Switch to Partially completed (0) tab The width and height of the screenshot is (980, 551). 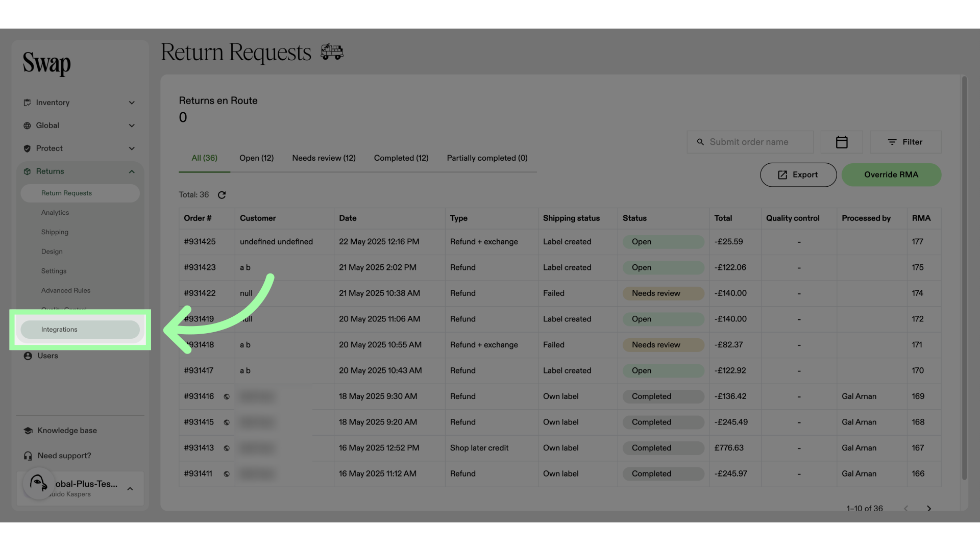click(487, 158)
